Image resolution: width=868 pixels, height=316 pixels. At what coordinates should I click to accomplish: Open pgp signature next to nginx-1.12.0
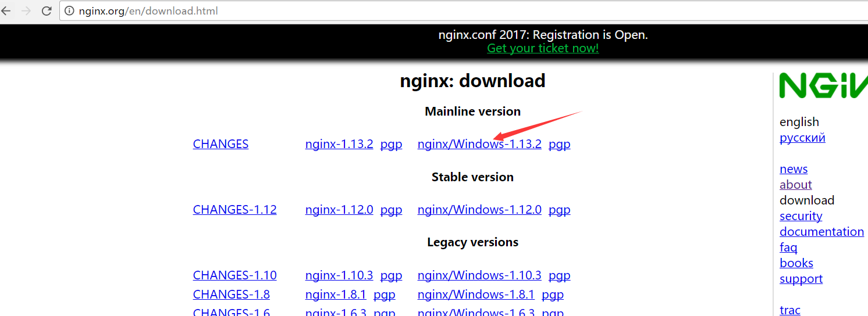coord(391,210)
